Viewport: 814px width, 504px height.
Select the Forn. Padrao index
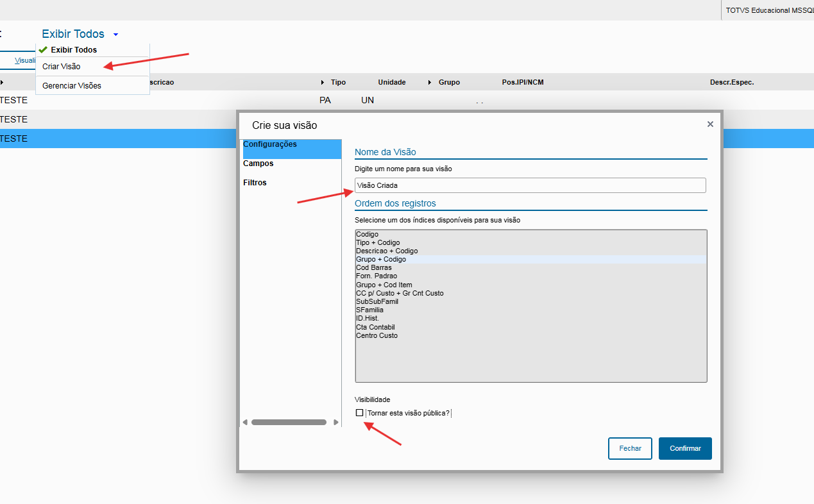point(530,276)
